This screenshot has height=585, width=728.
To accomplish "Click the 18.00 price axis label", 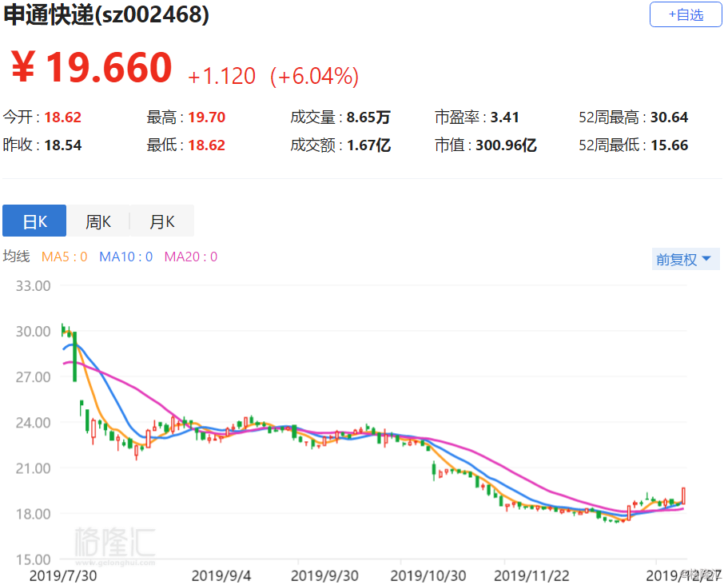I will click(x=33, y=514).
